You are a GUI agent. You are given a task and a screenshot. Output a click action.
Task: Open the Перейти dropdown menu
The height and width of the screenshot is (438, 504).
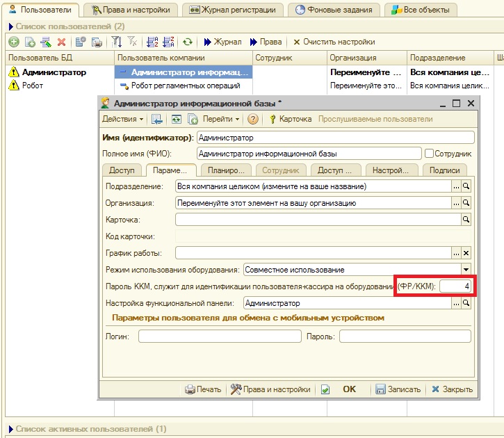click(221, 119)
